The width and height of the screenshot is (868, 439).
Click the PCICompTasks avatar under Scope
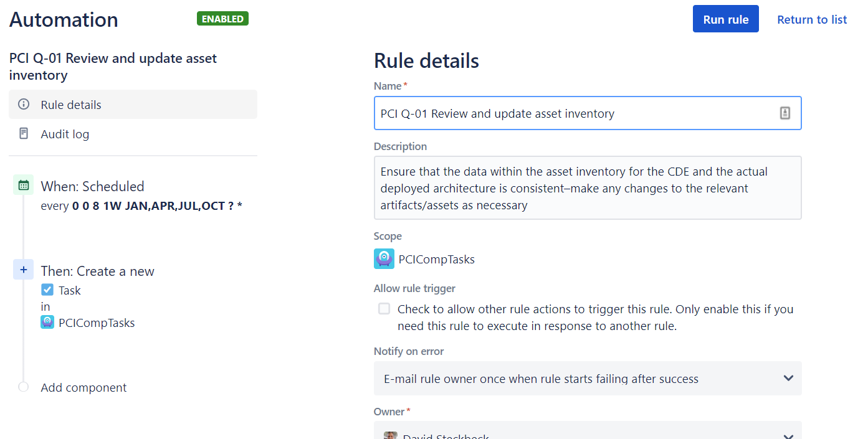pos(384,258)
